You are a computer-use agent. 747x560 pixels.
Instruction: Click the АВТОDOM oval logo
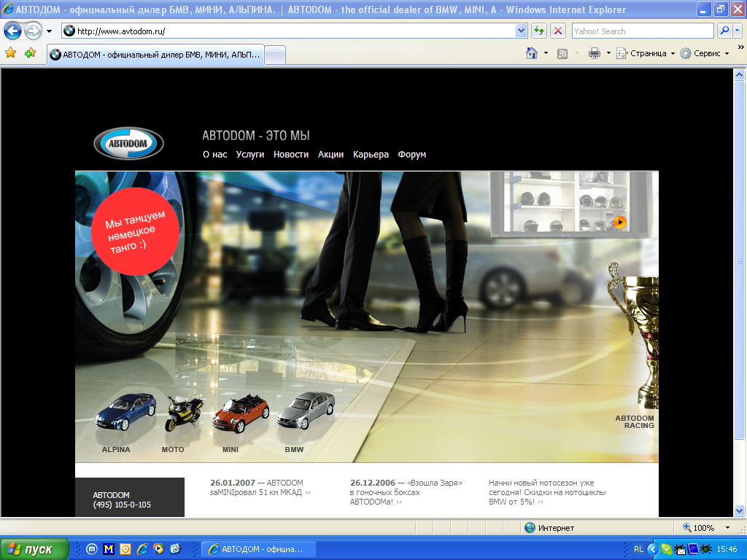[128, 144]
